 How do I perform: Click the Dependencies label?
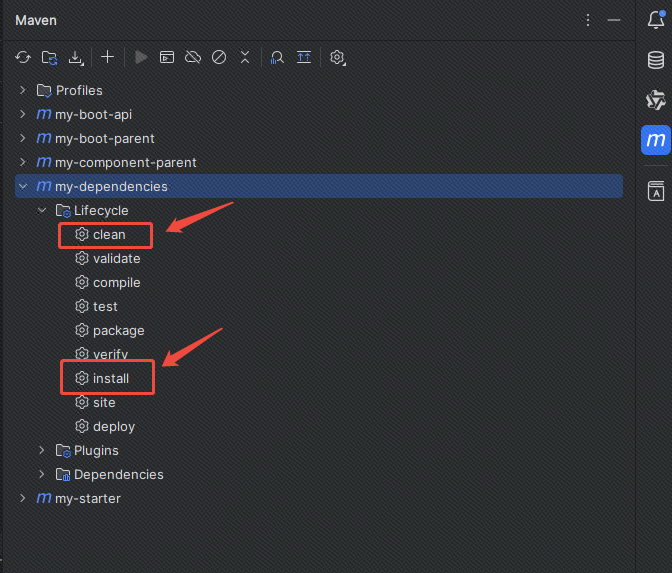(x=119, y=474)
